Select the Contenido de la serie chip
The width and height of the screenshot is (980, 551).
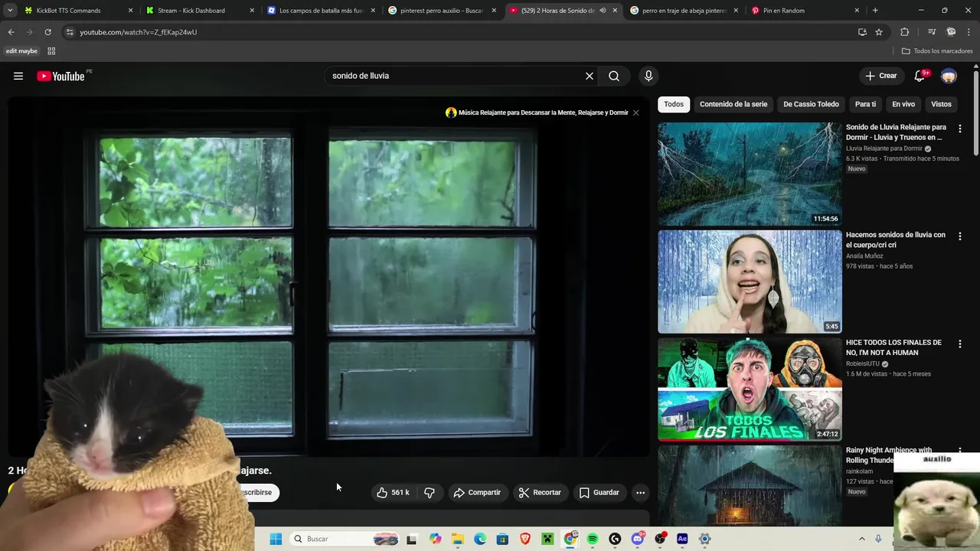click(x=733, y=104)
